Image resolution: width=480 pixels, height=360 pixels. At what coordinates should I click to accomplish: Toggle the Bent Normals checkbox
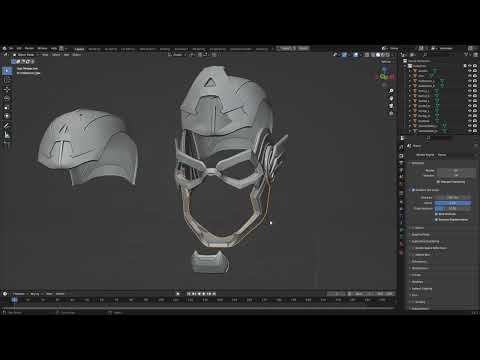(x=436, y=214)
